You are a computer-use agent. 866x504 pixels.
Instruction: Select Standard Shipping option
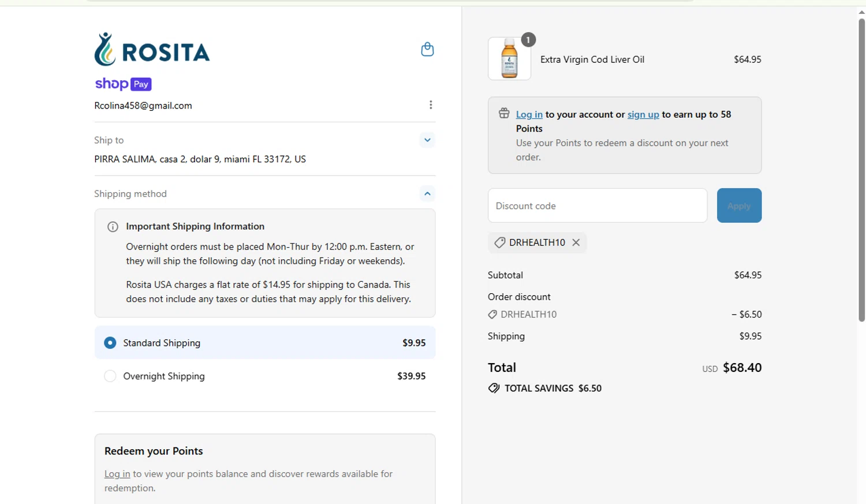265,342
